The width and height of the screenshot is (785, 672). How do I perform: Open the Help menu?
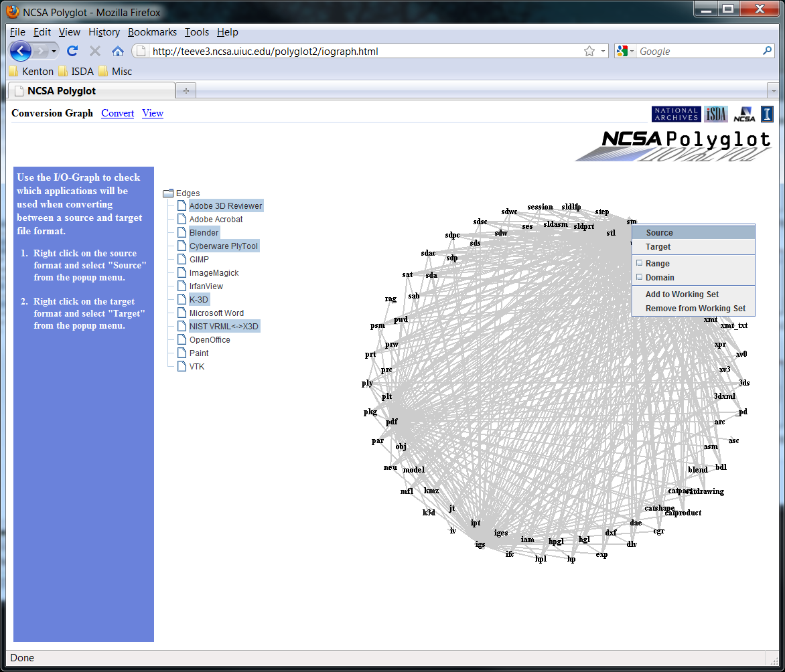227,32
